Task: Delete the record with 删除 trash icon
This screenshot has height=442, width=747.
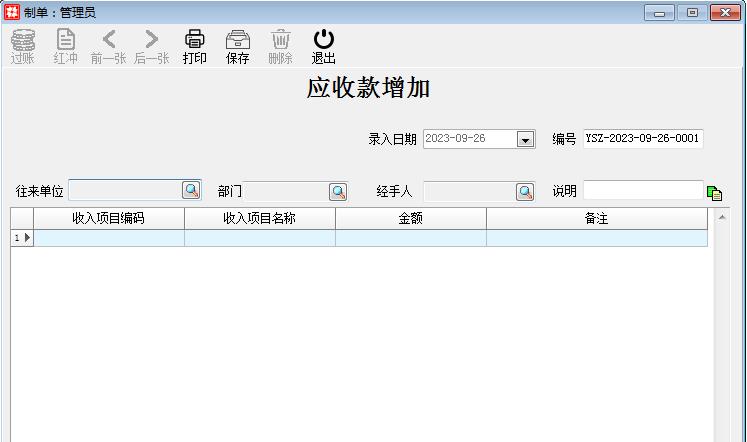Action: (281, 46)
